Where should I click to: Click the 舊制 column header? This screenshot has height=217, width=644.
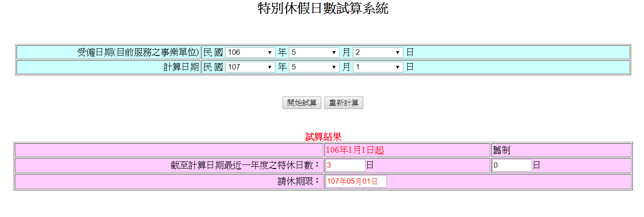(x=501, y=150)
